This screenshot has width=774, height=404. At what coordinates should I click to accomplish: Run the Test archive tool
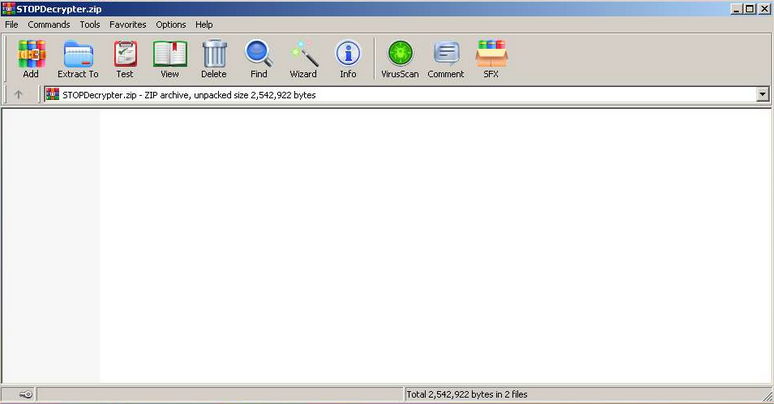125,59
